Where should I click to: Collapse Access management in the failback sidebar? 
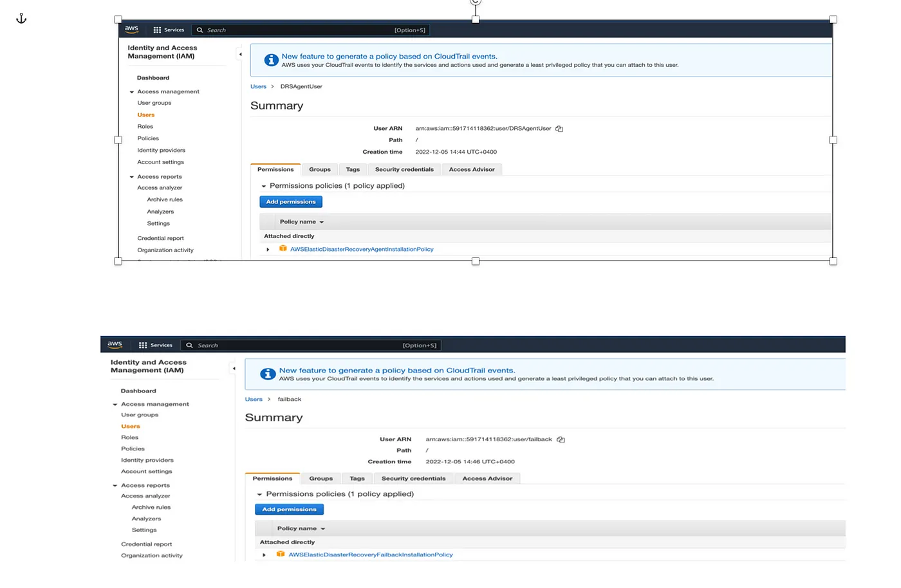click(115, 405)
